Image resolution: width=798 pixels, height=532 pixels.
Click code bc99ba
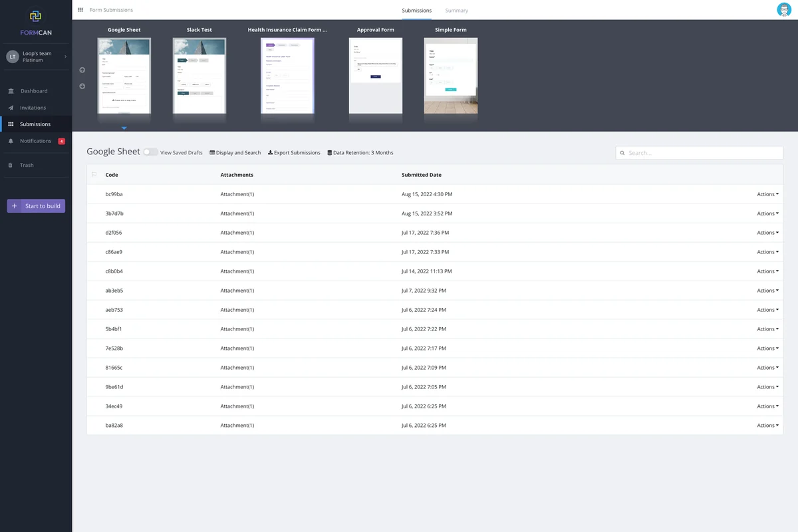click(x=114, y=194)
